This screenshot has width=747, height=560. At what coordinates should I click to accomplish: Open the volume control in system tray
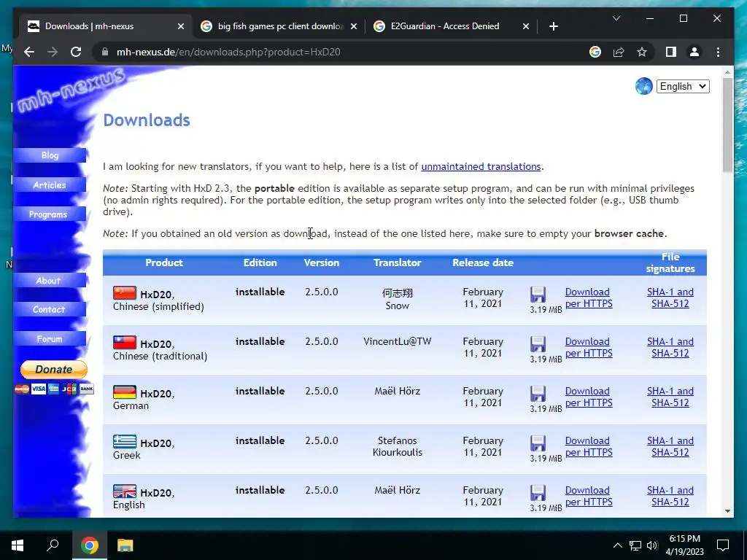coord(652,545)
